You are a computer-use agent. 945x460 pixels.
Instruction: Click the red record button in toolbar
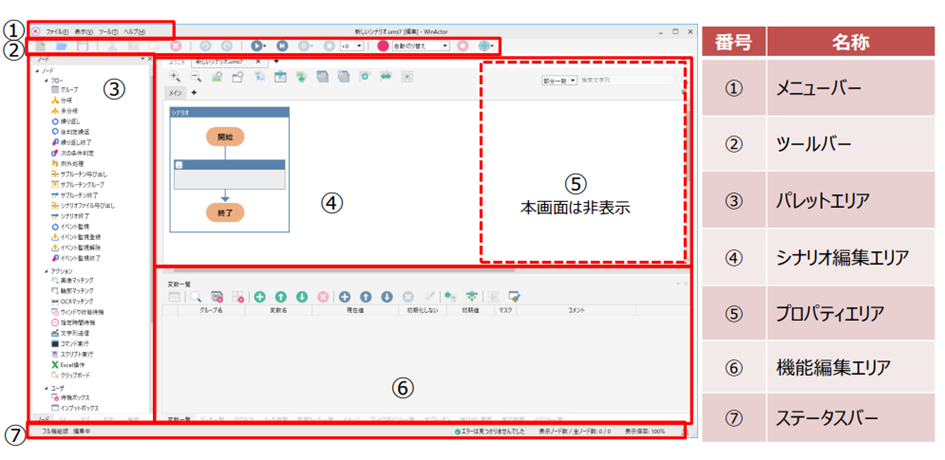(382, 46)
